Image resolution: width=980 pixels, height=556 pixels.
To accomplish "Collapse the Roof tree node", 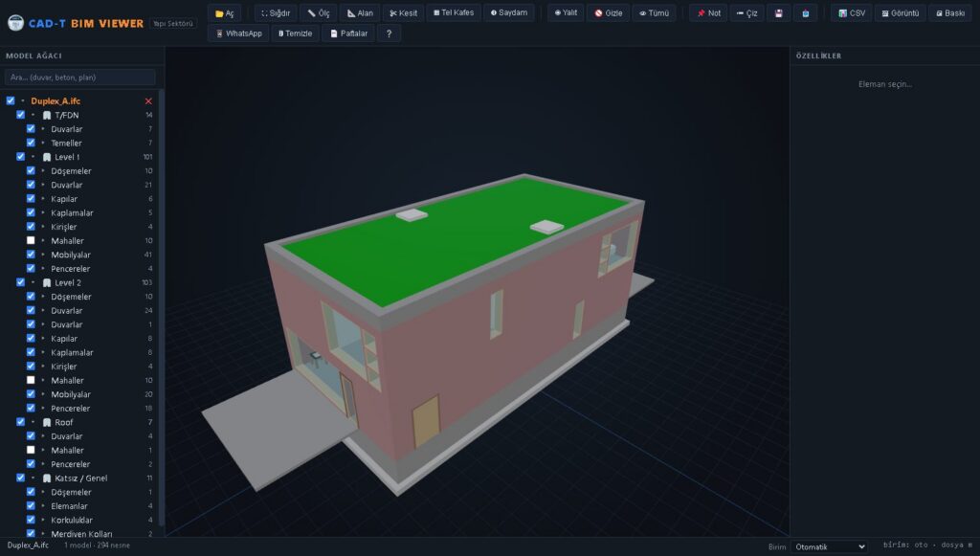I will coord(33,422).
